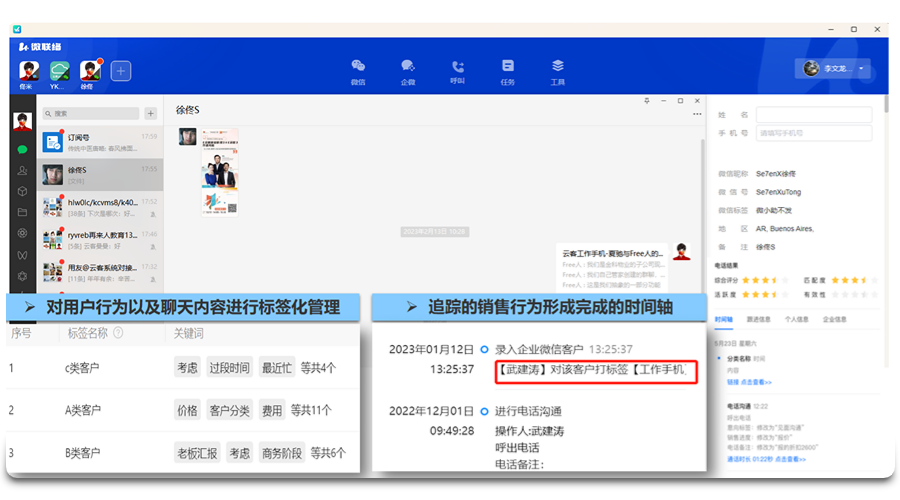The width and height of the screenshot is (900, 500).
Task: Click the plus button beside search box
Action: click(151, 114)
